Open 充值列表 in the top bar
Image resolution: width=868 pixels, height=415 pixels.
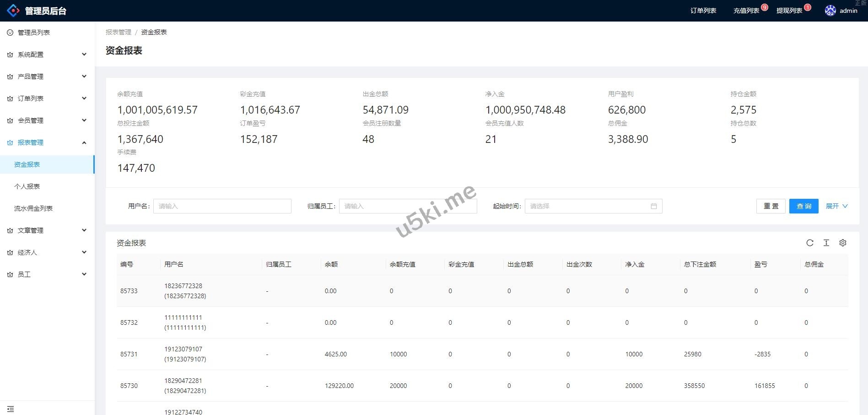point(746,11)
